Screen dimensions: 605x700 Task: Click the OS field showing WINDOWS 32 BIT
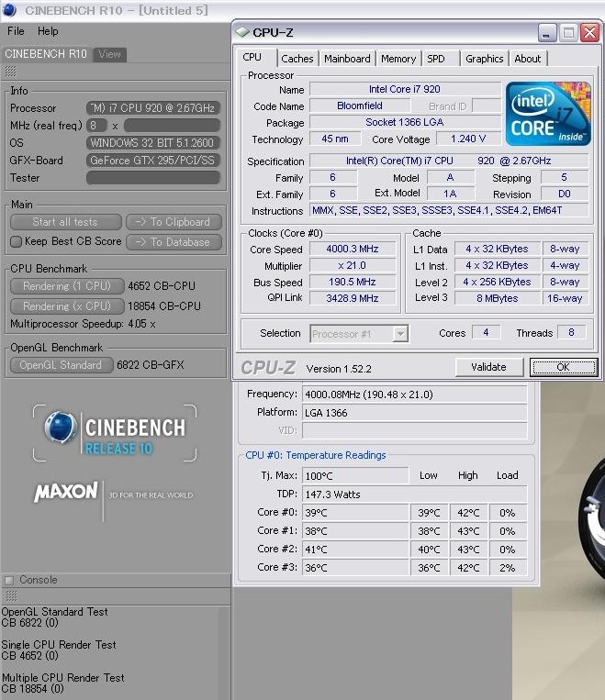[x=152, y=143]
